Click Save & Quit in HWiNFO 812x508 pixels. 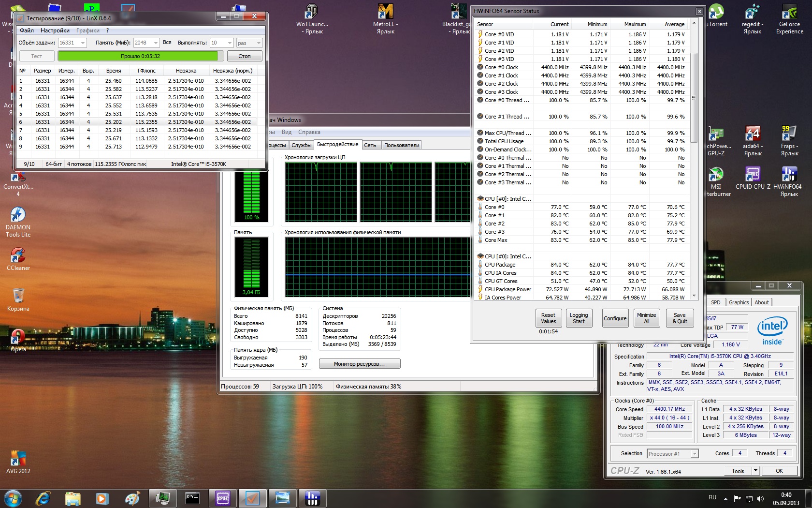click(x=680, y=318)
